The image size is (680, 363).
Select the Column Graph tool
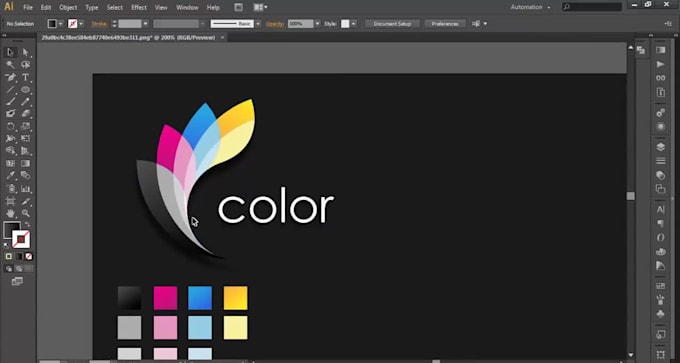[x=26, y=189]
